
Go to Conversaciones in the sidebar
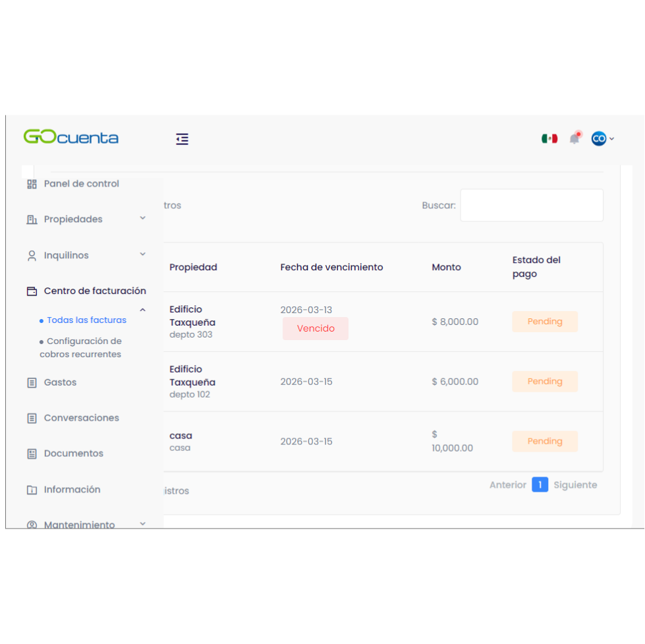[81, 418]
